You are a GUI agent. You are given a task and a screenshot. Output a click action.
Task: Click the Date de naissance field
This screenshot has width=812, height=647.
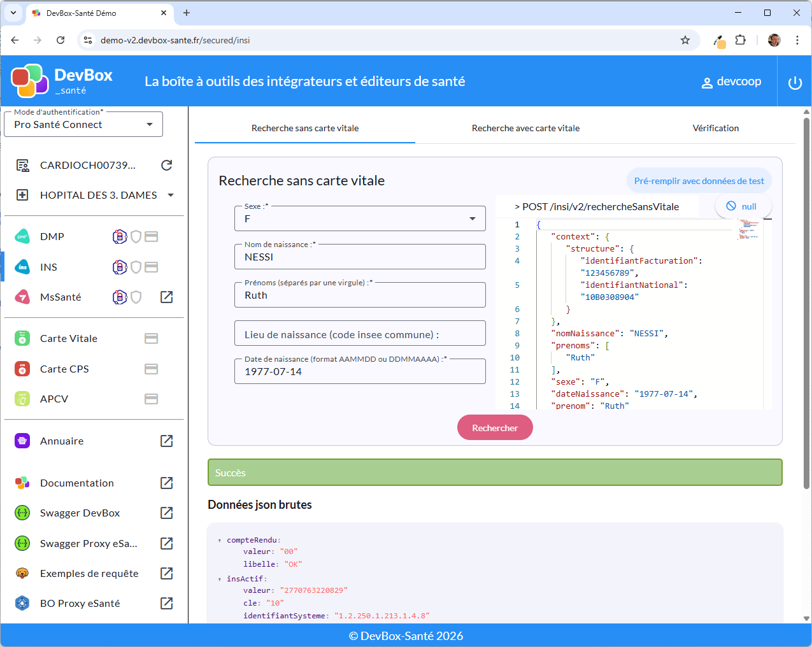(360, 371)
